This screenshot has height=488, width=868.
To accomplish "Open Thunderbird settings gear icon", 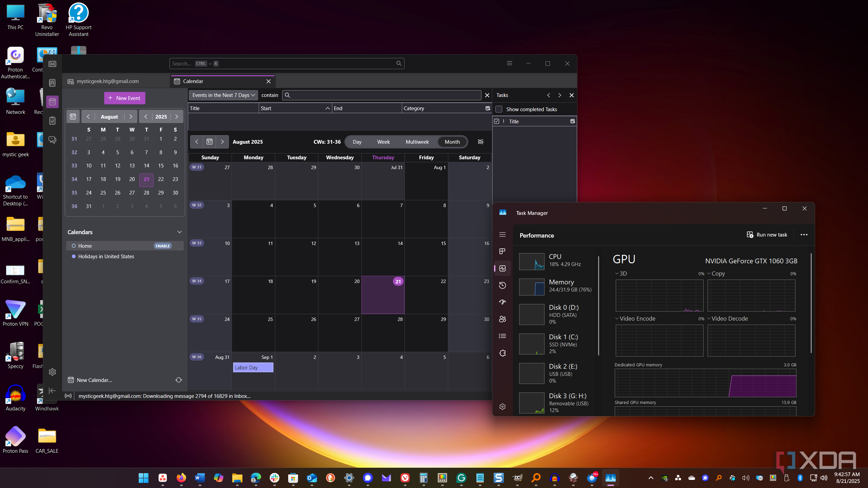I will [52, 372].
